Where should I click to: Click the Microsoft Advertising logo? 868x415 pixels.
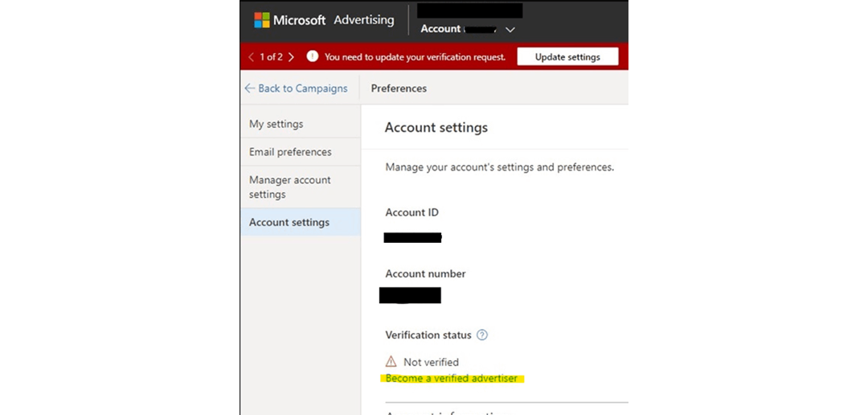tap(325, 20)
